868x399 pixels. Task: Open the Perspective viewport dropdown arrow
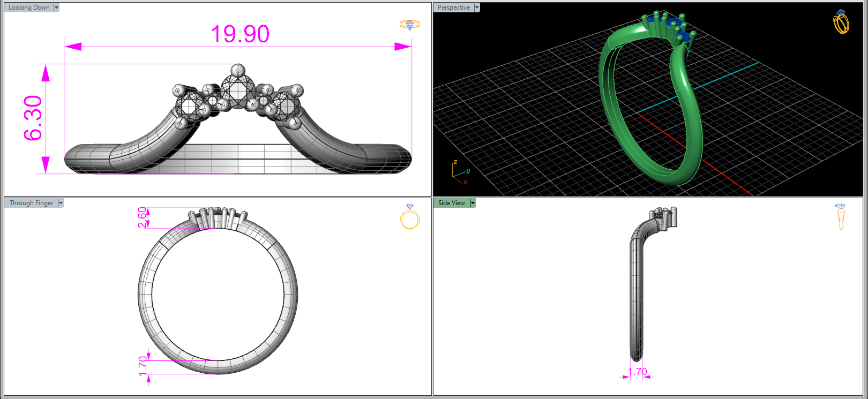pyautogui.click(x=477, y=7)
